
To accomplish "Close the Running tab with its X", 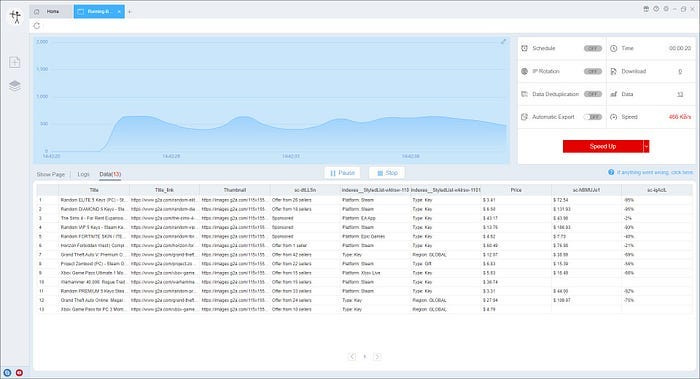I will click(119, 12).
